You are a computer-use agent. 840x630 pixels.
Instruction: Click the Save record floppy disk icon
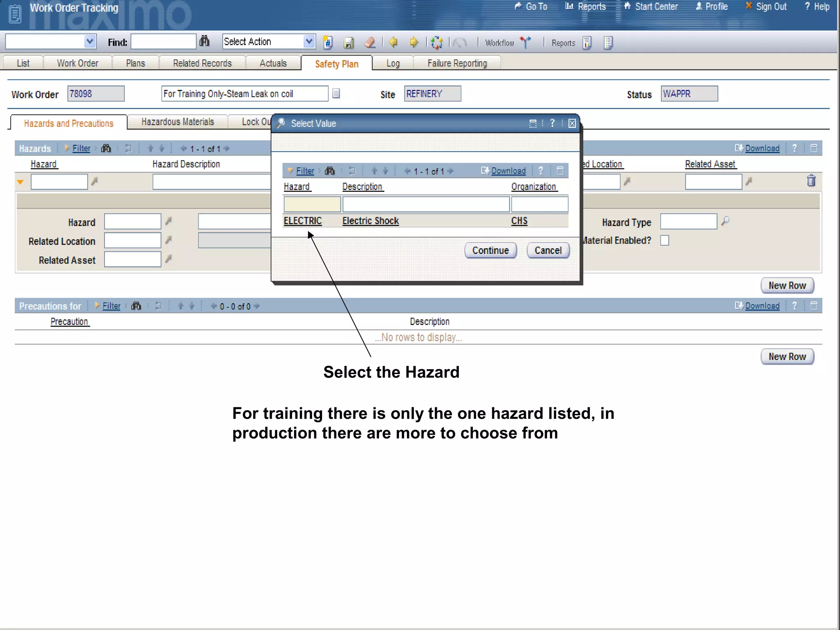[x=349, y=43]
